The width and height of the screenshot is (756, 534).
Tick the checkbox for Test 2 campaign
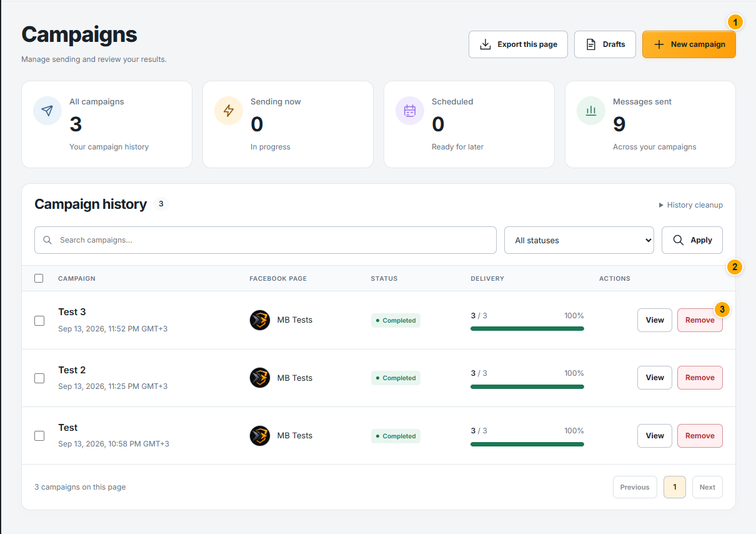[39, 378]
